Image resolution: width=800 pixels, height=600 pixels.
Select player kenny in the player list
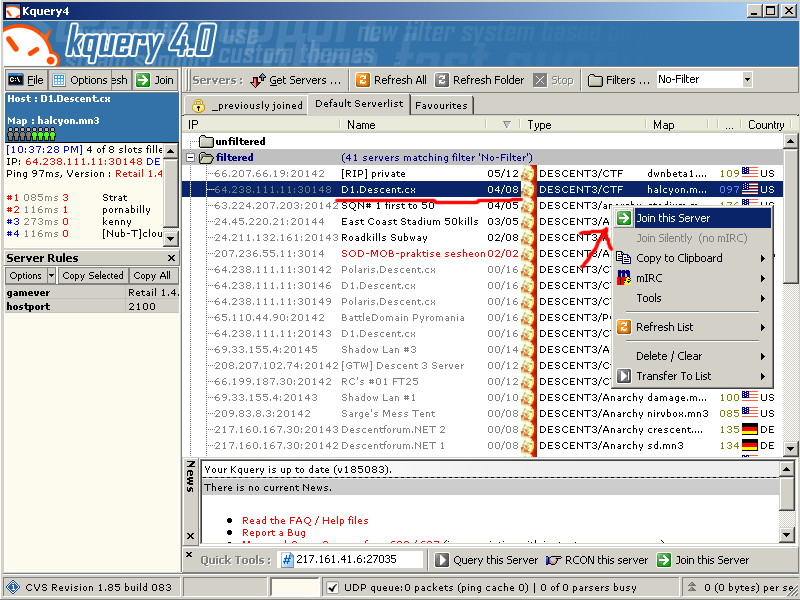tap(117, 222)
